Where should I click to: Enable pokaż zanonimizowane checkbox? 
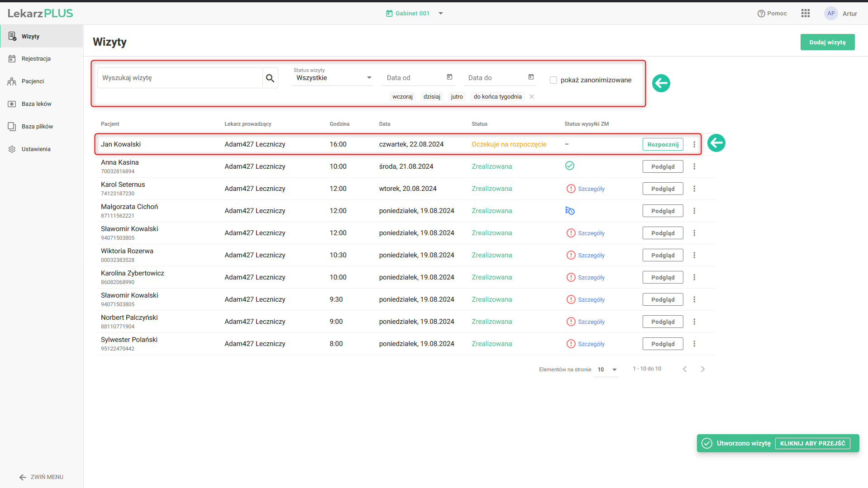pyautogui.click(x=553, y=80)
